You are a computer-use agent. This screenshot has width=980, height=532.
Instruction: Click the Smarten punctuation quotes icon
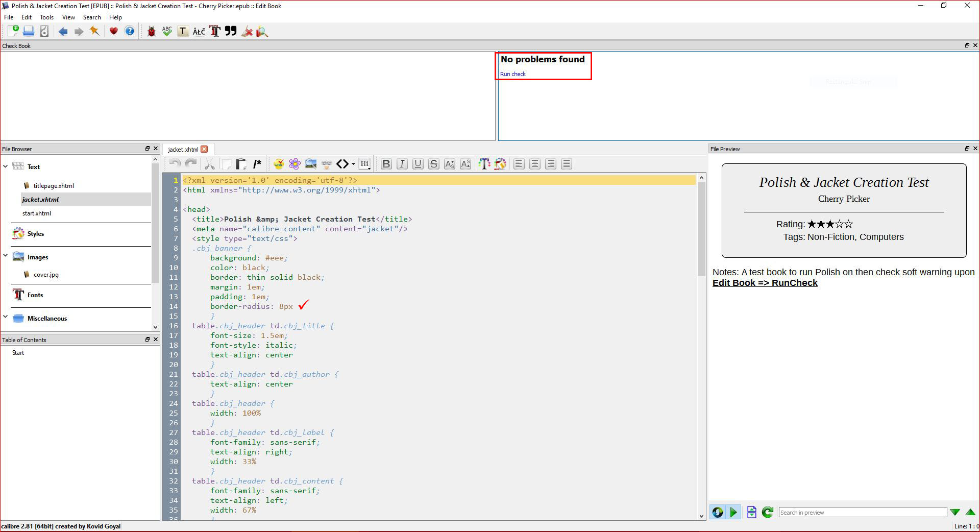[x=231, y=32]
